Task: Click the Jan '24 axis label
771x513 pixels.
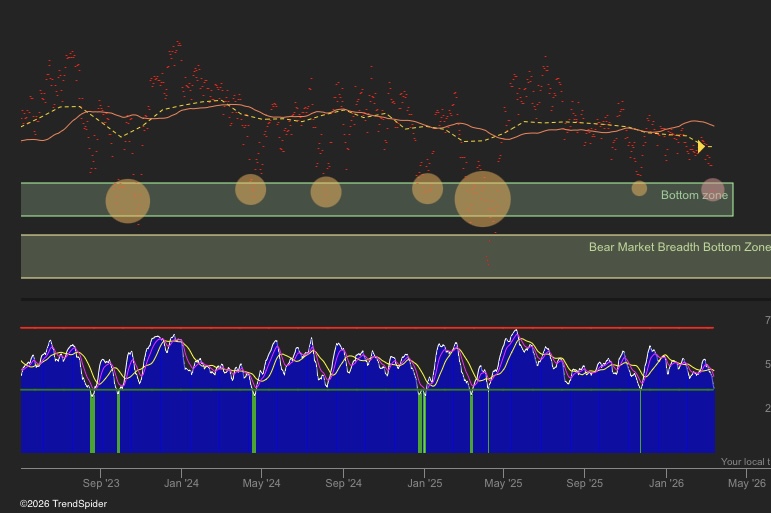Action: click(x=181, y=483)
